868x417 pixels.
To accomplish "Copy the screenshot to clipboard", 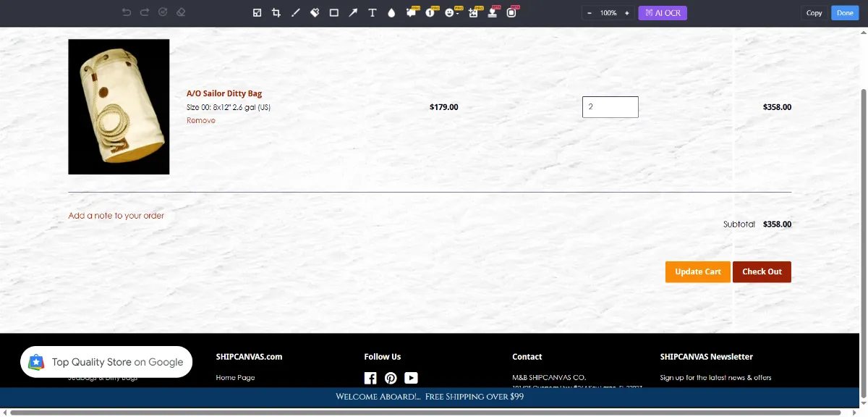I will pos(814,13).
